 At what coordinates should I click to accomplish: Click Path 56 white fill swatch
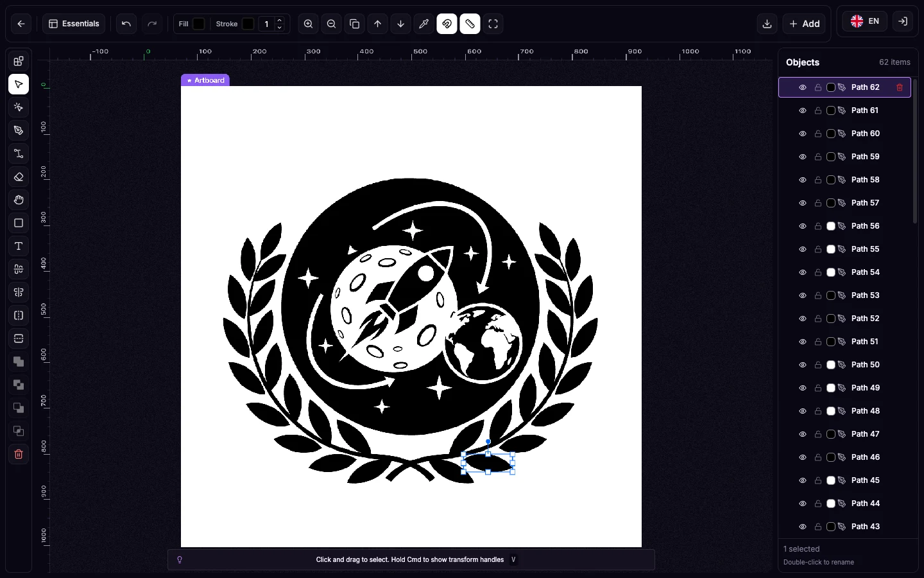[x=831, y=226]
